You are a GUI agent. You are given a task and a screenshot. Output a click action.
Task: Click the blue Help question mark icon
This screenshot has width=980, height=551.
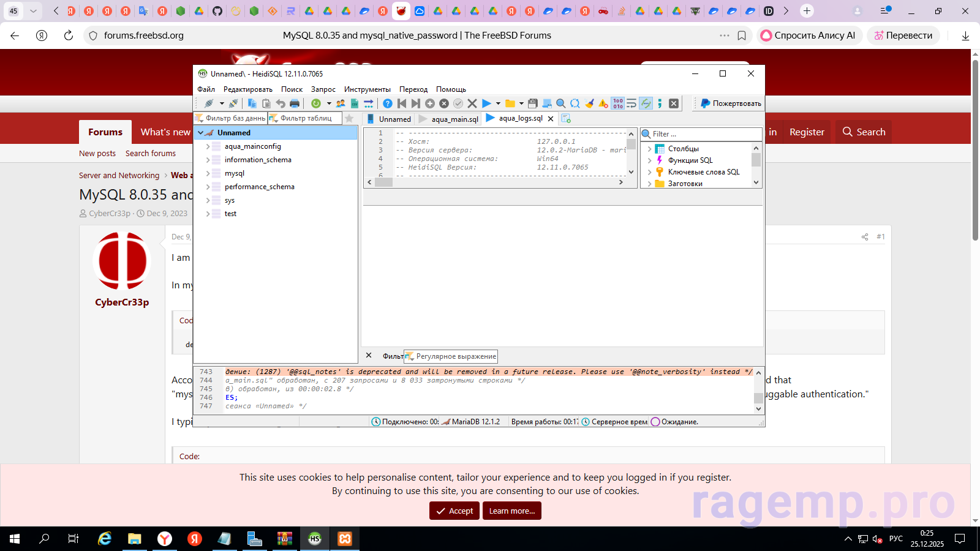pyautogui.click(x=388, y=103)
